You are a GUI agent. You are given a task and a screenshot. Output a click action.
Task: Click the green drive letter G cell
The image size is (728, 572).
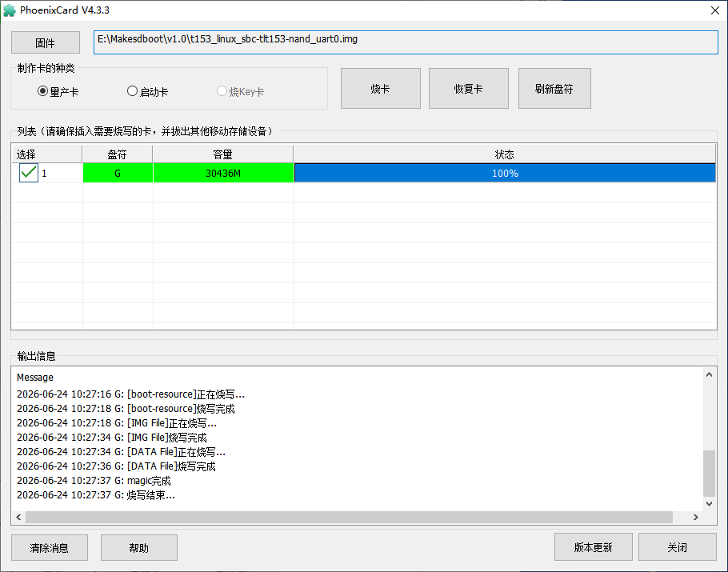click(x=118, y=173)
